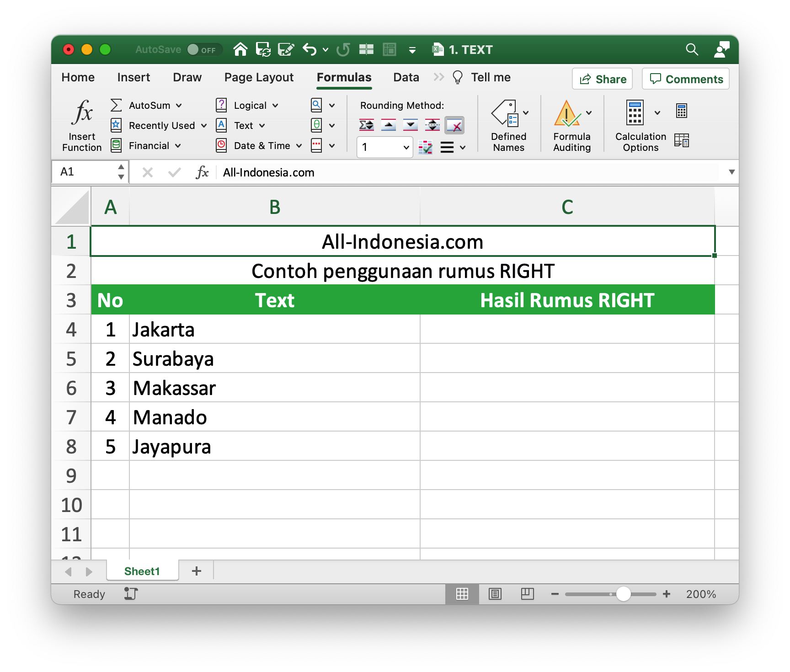Switch to Normal grid view
This screenshot has width=790, height=672.
click(462, 594)
